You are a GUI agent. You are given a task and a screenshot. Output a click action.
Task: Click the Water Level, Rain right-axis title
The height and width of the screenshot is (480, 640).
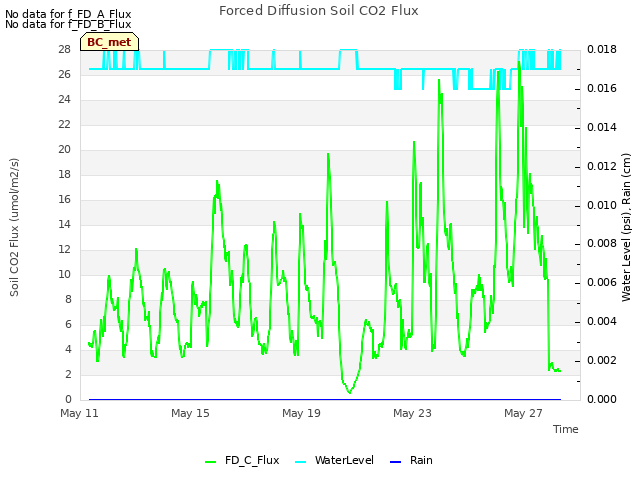pos(627,227)
